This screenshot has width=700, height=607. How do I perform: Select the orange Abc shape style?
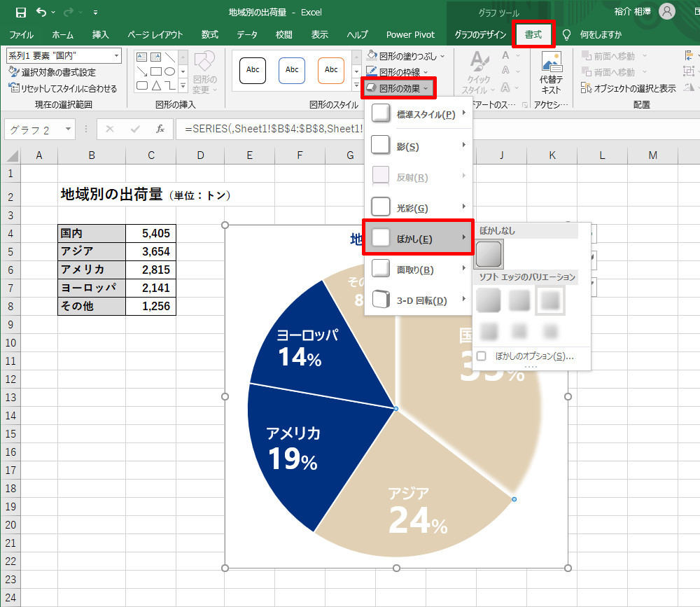[x=330, y=70]
